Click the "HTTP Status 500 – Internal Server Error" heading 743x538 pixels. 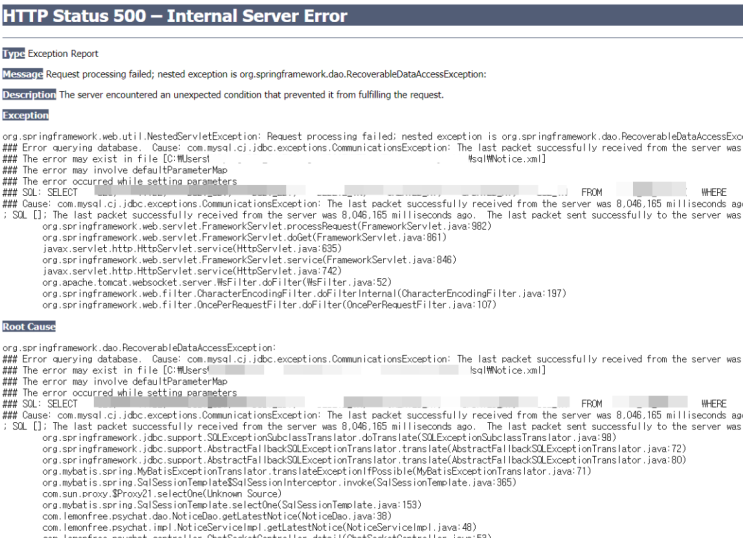click(x=175, y=16)
